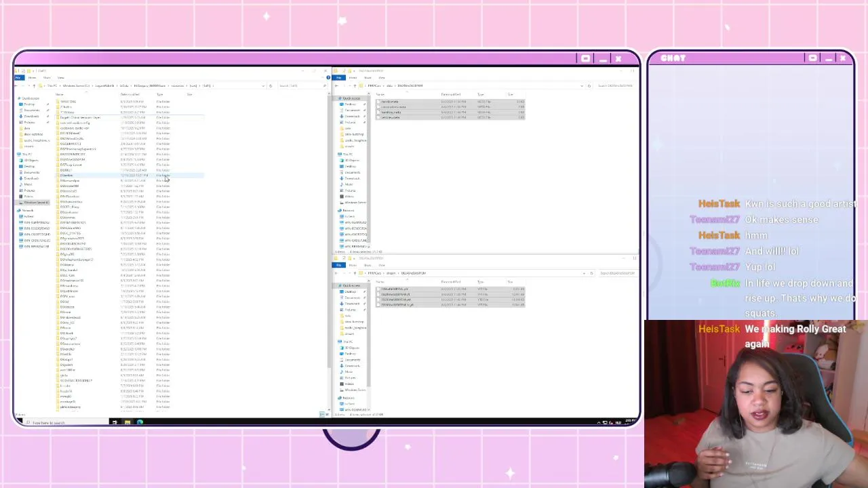This screenshot has height=488, width=868.
Task: Open Videos in top-right window sidebar
Action: point(349,197)
